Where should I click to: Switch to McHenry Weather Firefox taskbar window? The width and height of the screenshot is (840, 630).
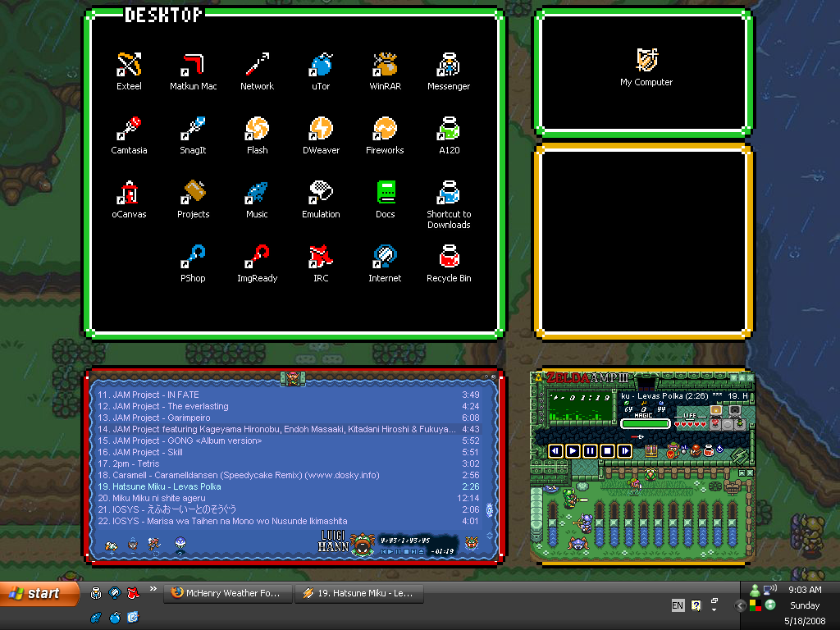[x=228, y=593]
